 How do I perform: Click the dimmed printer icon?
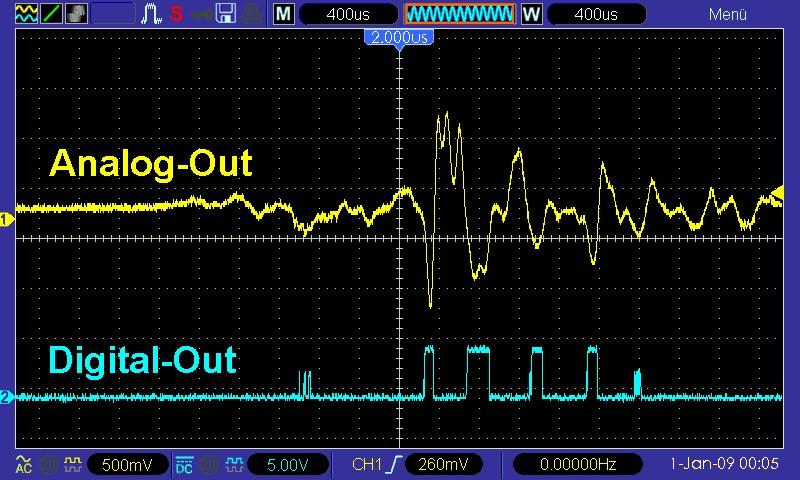click(x=252, y=13)
